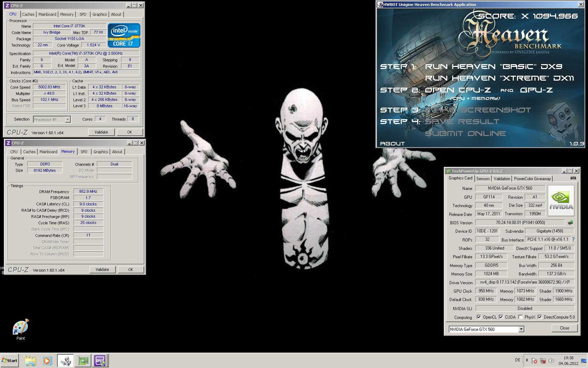This screenshot has width=588, height=368.
Task: Click OK in top CPU-Z window
Action: (x=129, y=132)
